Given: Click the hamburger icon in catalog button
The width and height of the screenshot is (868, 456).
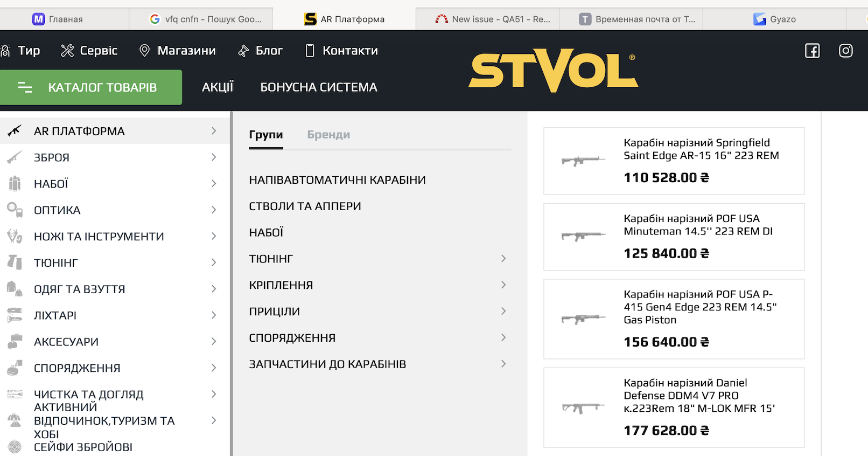Looking at the screenshot, I should coord(25,87).
